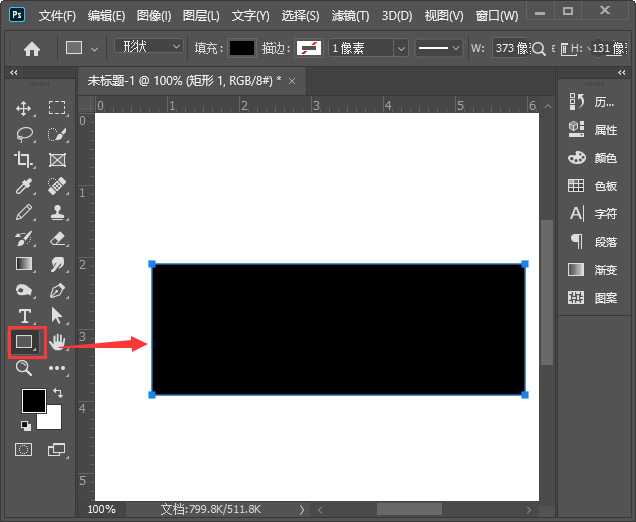Reset default foreground and background colors
Viewport: 636px width, 522px height.
coord(25,425)
